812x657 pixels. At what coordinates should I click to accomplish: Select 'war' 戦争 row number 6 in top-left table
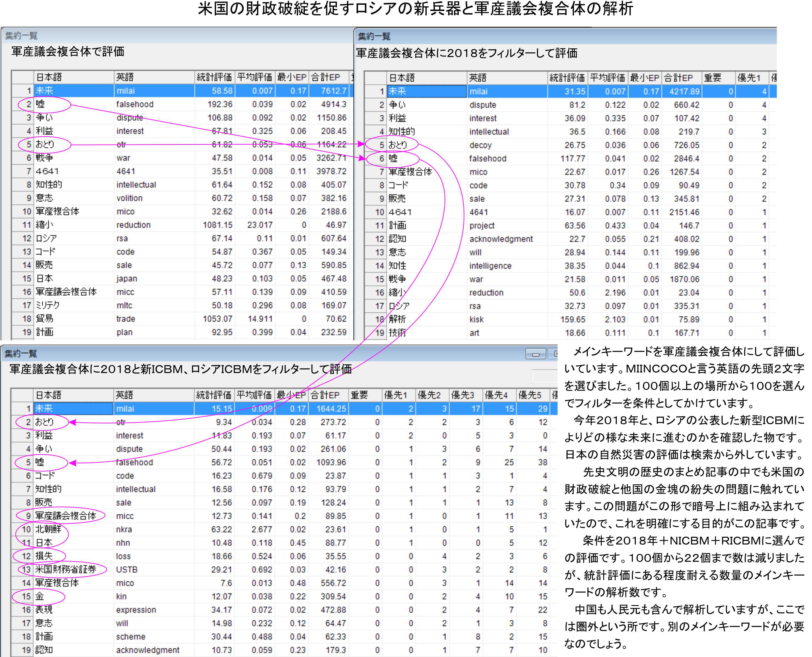pos(183,158)
